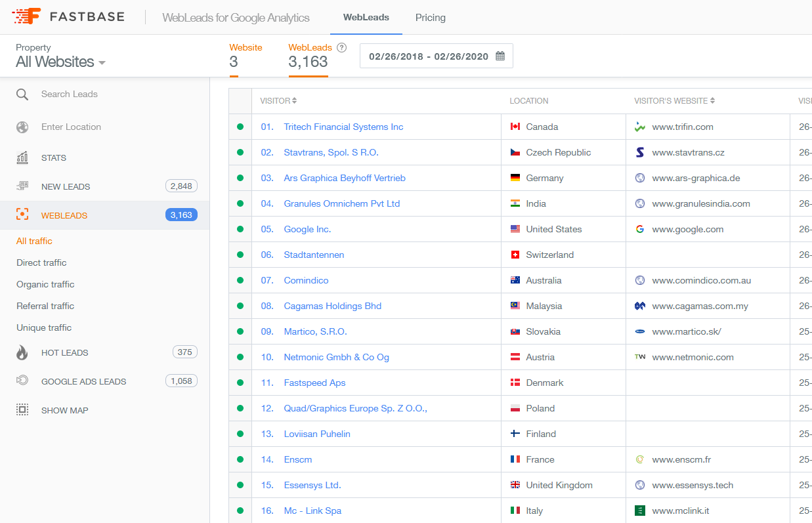Click www.essensys.tech website cell
Image resolution: width=812 pixels, height=523 pixels.
[708, 485]
